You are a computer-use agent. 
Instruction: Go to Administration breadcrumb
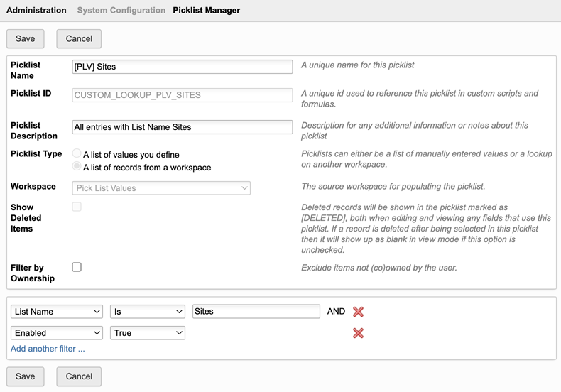tap(36, 11)
